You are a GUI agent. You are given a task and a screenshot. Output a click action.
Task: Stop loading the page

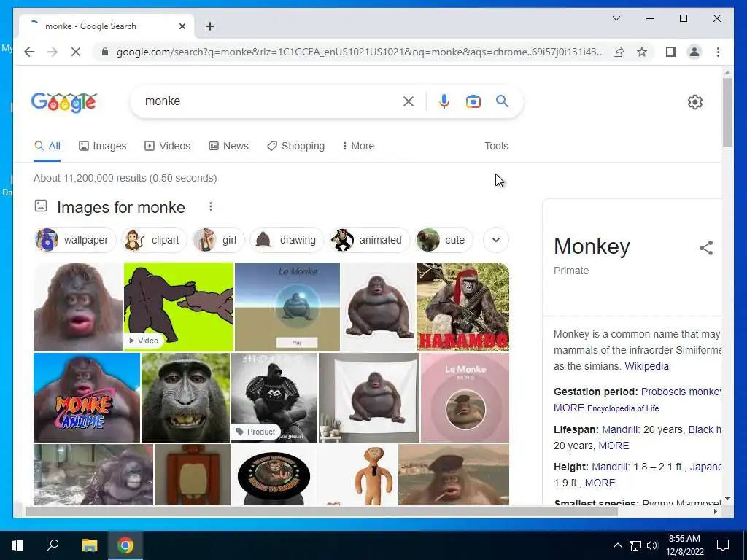coord(76,52)
